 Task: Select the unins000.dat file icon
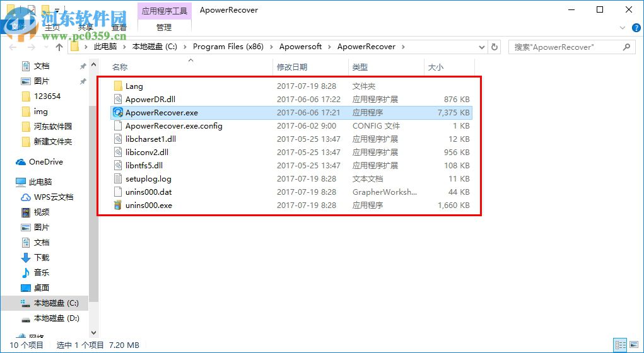tap(119, 192)
